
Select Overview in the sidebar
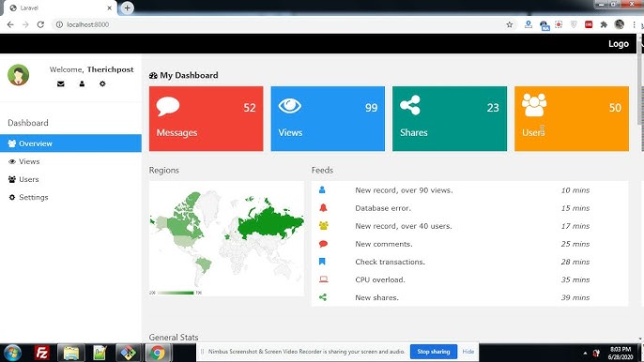point(70,143)
